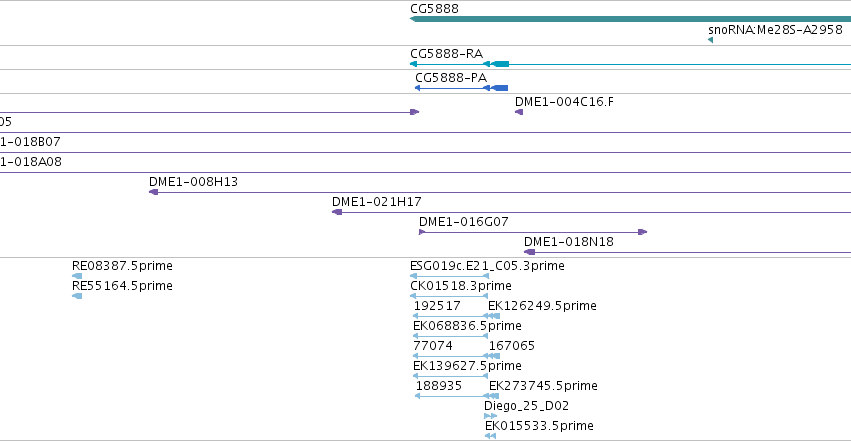Select the Diego_25_D02 arrow glyph

point(490,416)
